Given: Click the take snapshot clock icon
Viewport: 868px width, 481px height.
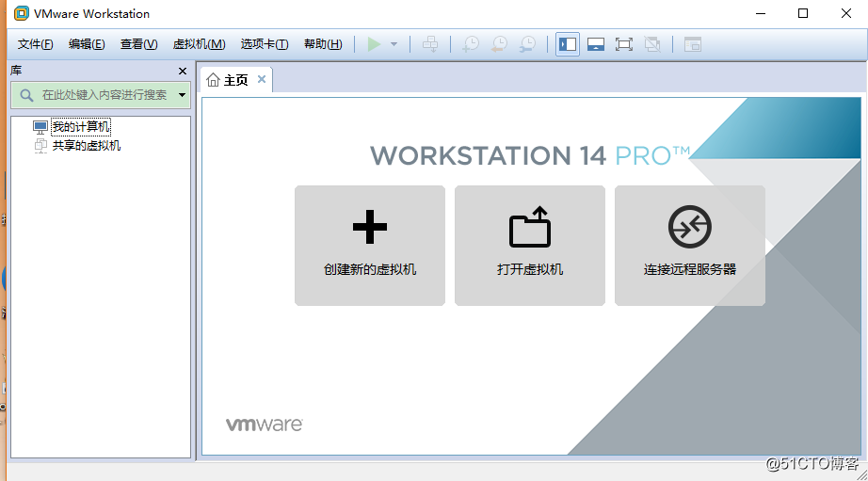Looking at the screenshot, I should (x=471, y=44).
